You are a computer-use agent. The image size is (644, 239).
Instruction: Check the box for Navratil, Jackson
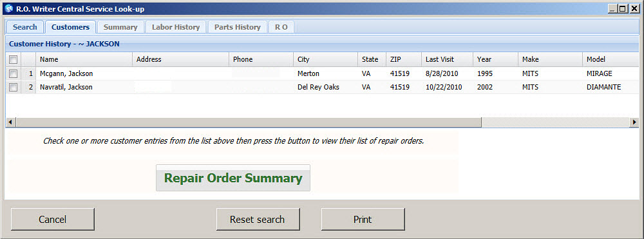click(13, 87)
